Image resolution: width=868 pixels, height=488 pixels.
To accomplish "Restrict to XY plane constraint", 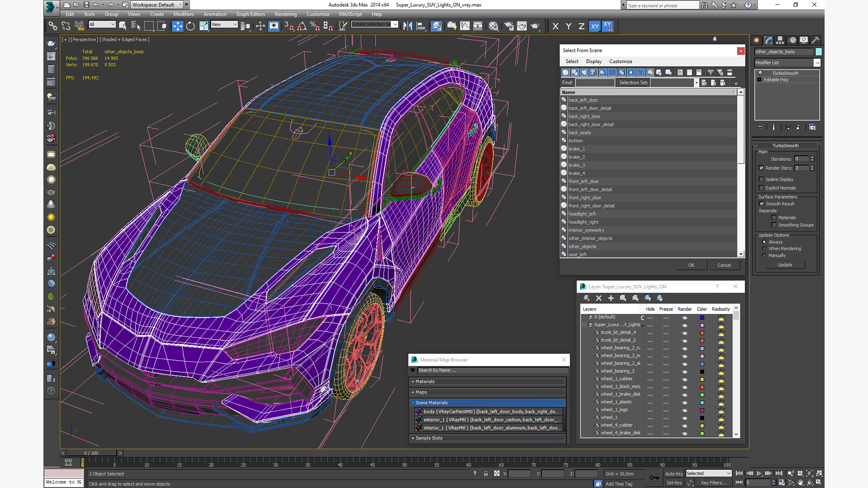I will tap(594, 26).
